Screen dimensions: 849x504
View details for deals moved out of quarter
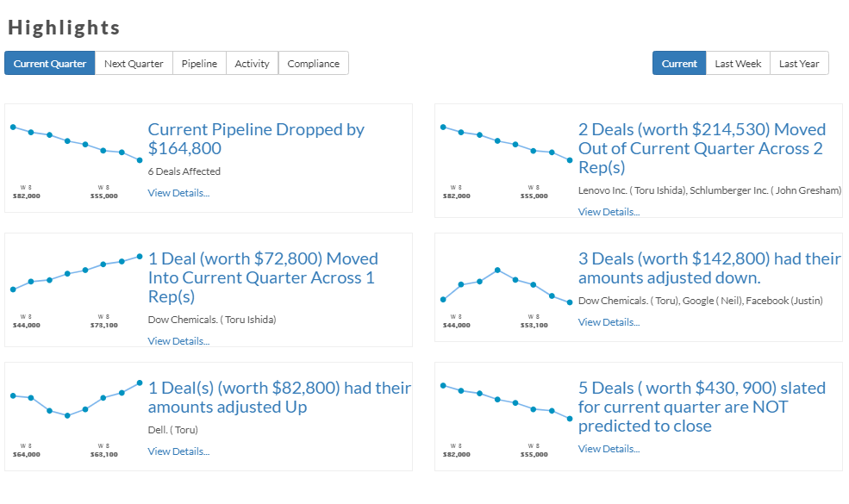coord(609,212)
